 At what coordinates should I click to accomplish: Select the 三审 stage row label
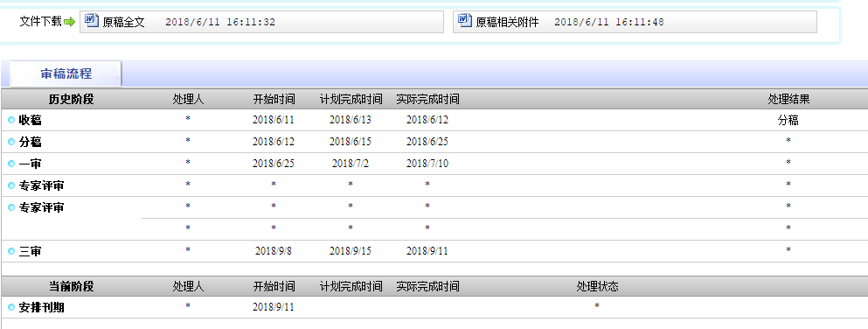[x=30, y=251]
